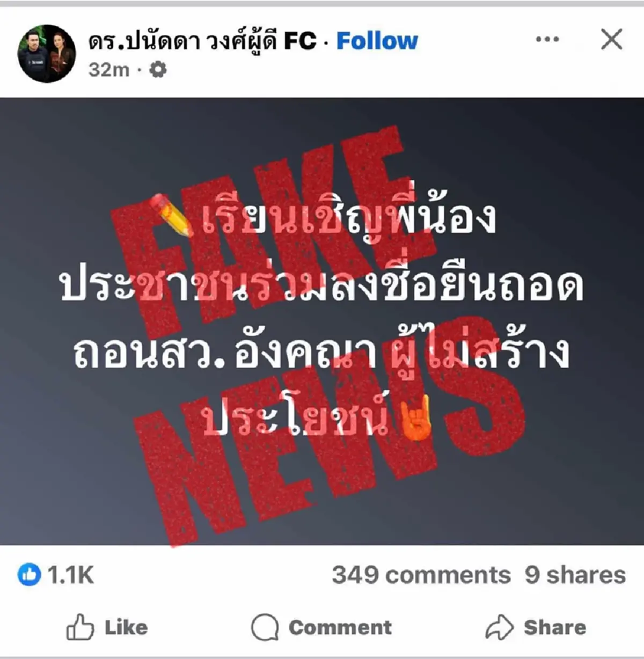Screen dimensions: 644x659
Task: Click the thumbs-up Like icon
Action: click(x=80, y=626)
